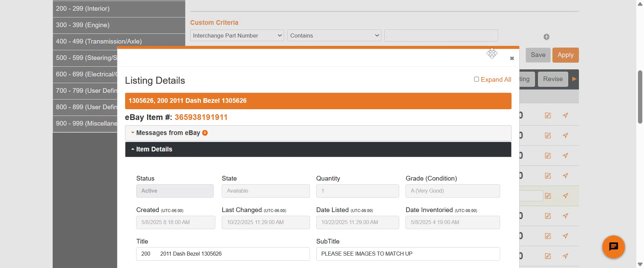Screen dimensions: 644x268
Task: Click the edit icon in the highlighted row
Action: pos(548,196)
